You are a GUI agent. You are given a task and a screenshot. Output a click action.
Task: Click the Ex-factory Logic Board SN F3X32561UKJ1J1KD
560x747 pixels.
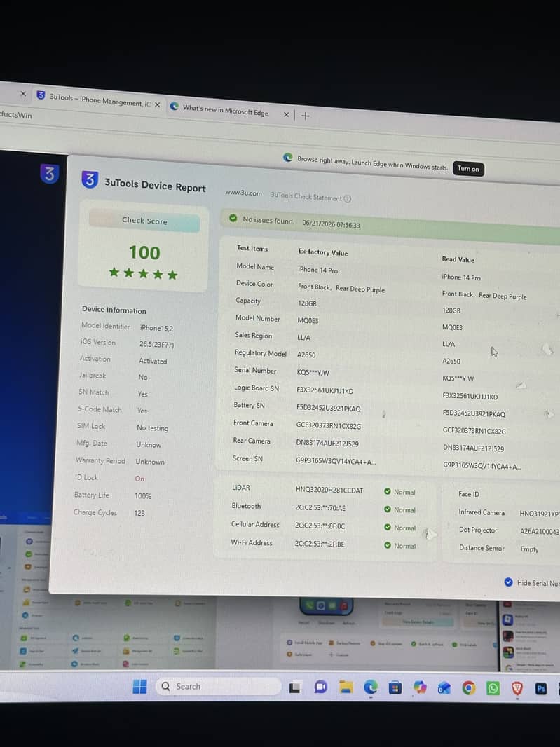[x=325, y=391]
